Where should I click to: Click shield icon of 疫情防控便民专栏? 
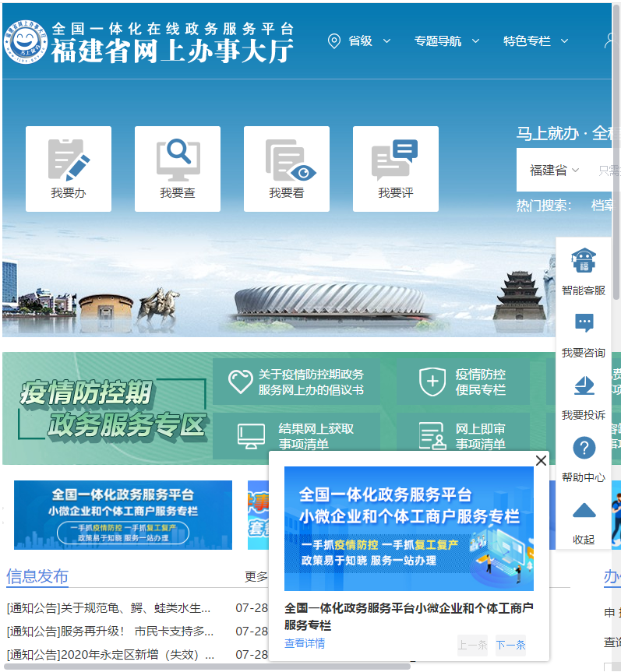tap(432, 382)
